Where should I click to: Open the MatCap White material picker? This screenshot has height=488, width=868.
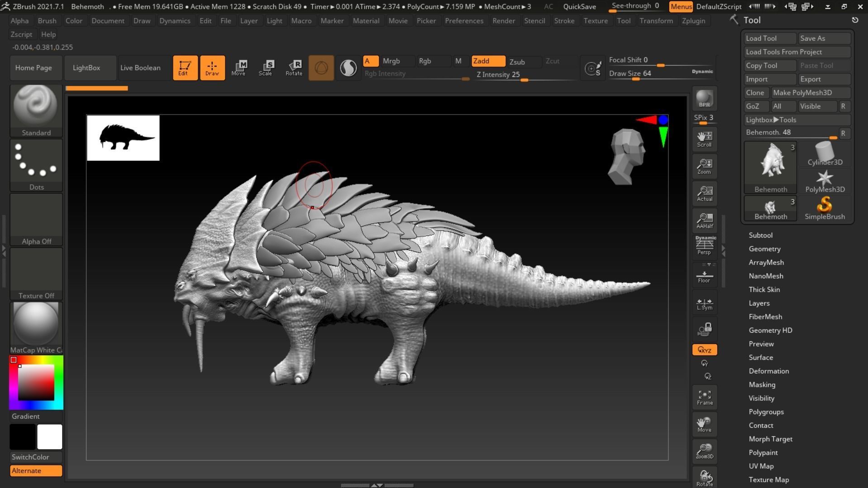(36, 328)
